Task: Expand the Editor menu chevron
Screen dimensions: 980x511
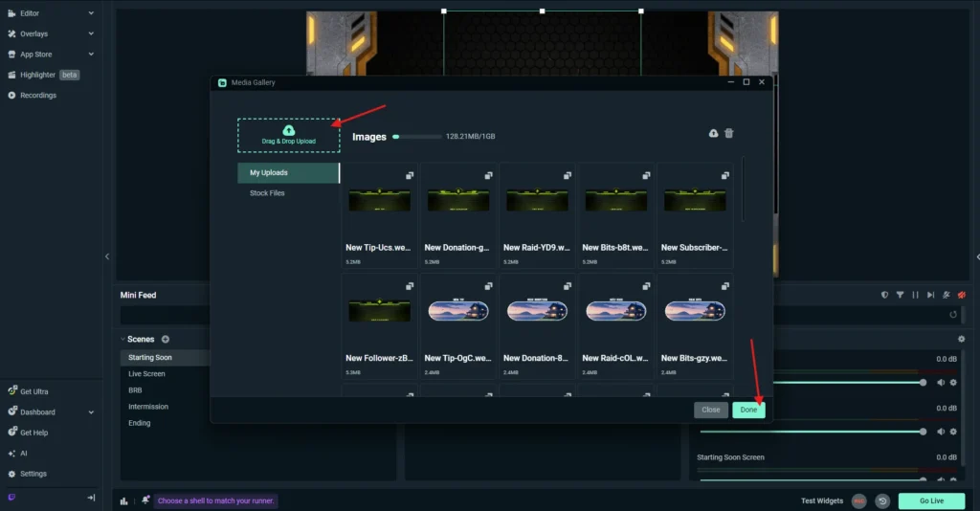Action: tap(91, 13)
